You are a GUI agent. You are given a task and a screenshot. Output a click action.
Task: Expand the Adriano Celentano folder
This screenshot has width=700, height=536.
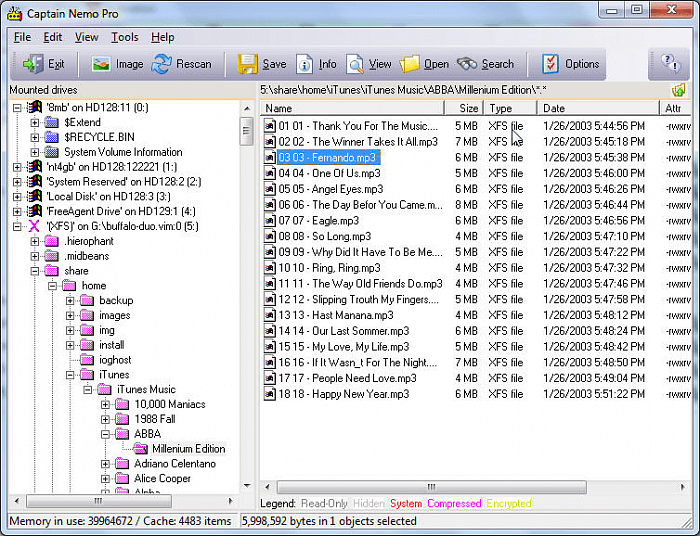click(105, 464)
